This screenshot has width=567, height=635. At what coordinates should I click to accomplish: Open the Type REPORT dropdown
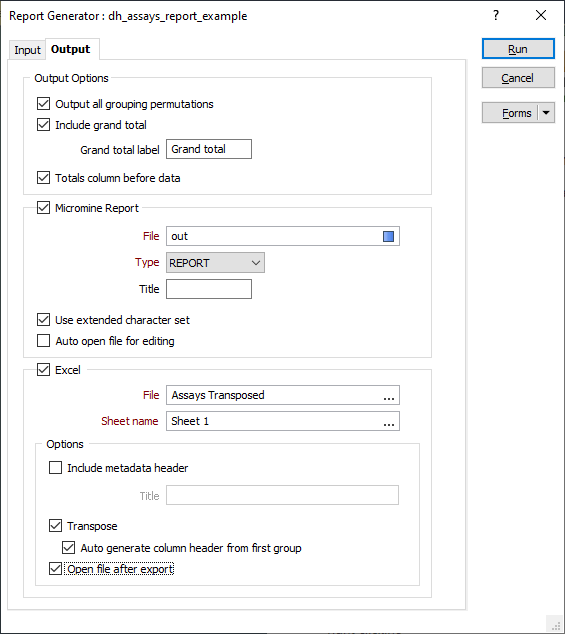(215, 263)
